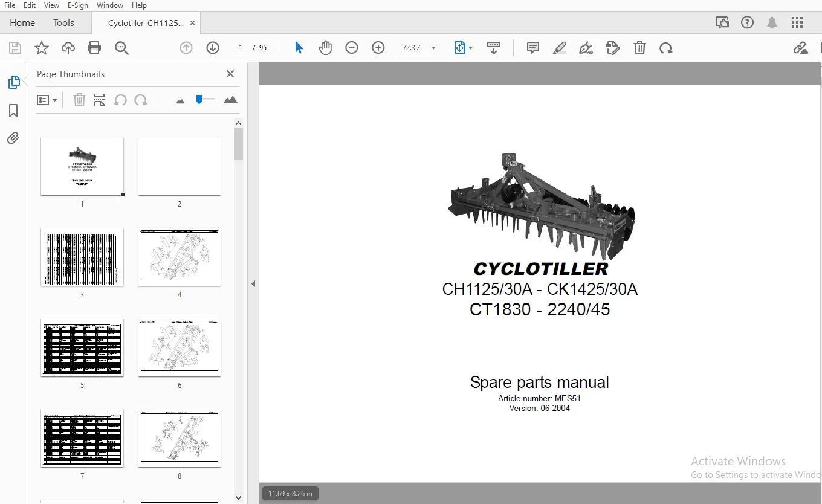This screenshot has width=822, height=504.
Task: Select page 2 thumbnail
Action: [180, 166]
